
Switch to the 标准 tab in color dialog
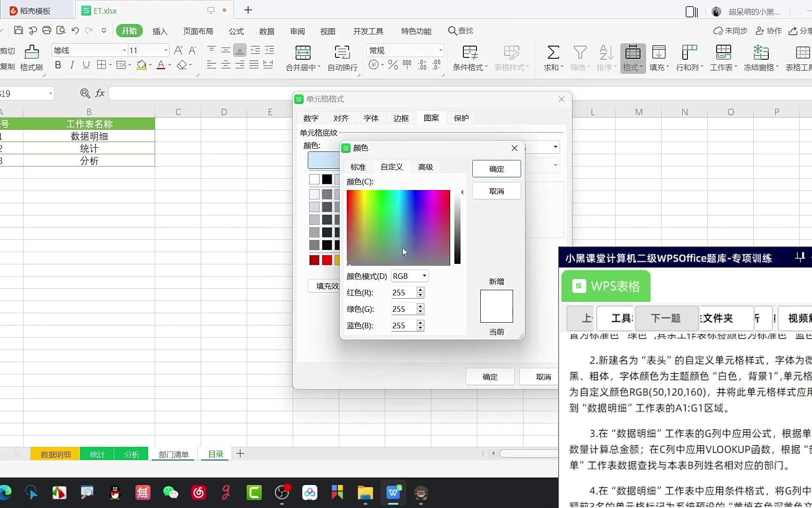pos(358,167)
